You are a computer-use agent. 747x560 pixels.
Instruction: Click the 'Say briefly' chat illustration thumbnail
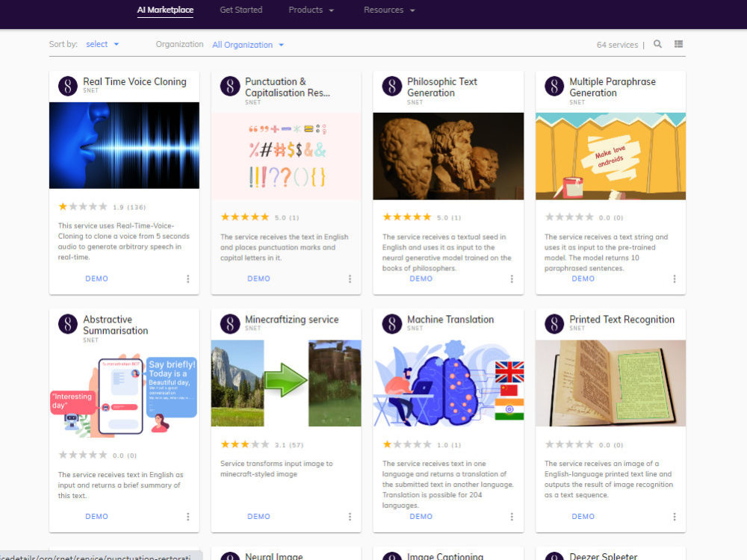tap(124, 393)
